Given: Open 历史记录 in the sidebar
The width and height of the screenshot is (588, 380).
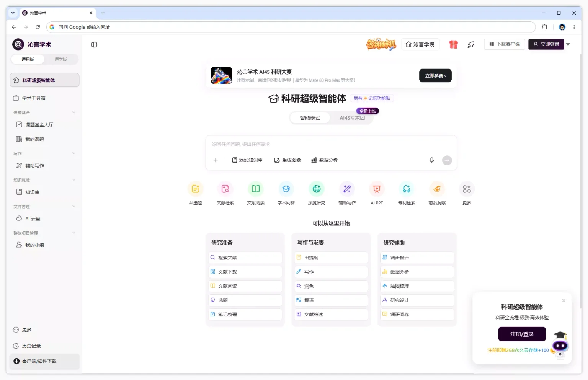Looking at the screenshot, I should click(x=44, y=346).
